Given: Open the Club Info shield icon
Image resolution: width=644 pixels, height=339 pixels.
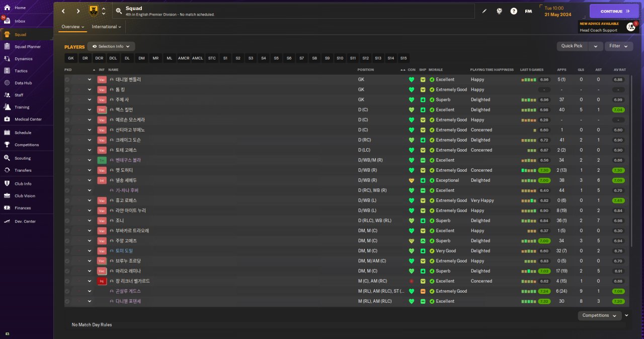Looking at the screenshot, I should (7, 183).
